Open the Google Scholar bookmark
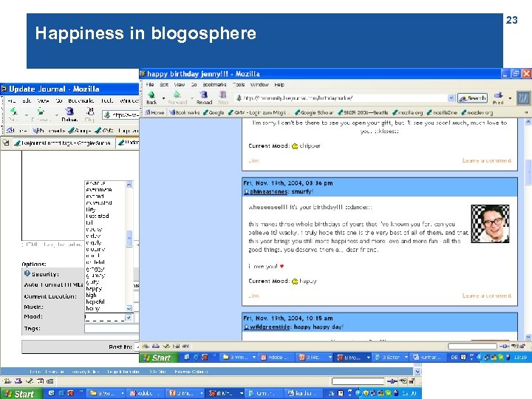Viewport: 532px width, 399px height. [x=314, y=112]
